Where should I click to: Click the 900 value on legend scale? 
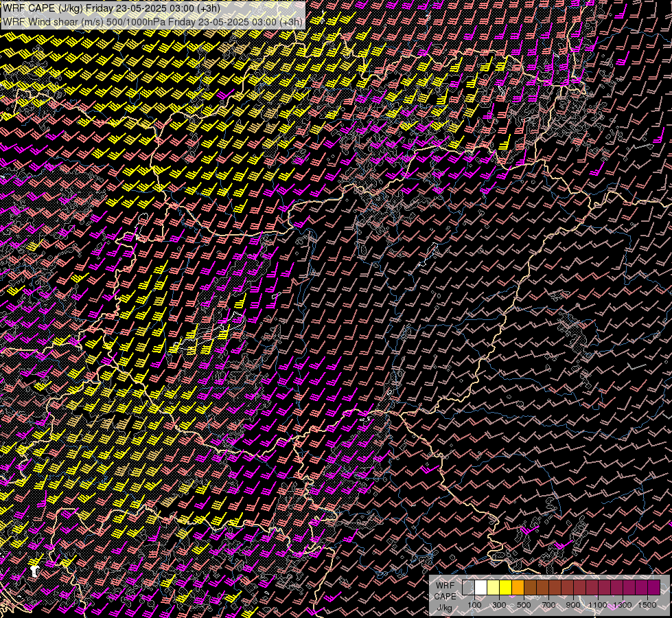(573, 605)
